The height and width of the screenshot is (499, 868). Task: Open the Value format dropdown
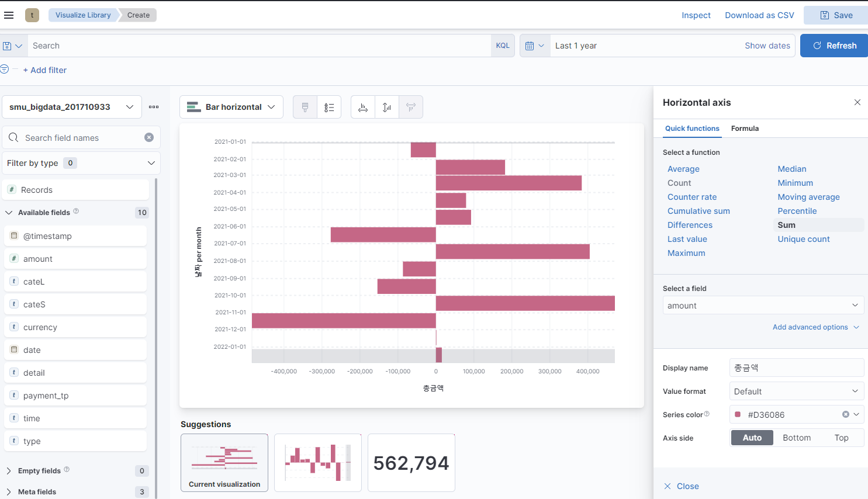797,391
